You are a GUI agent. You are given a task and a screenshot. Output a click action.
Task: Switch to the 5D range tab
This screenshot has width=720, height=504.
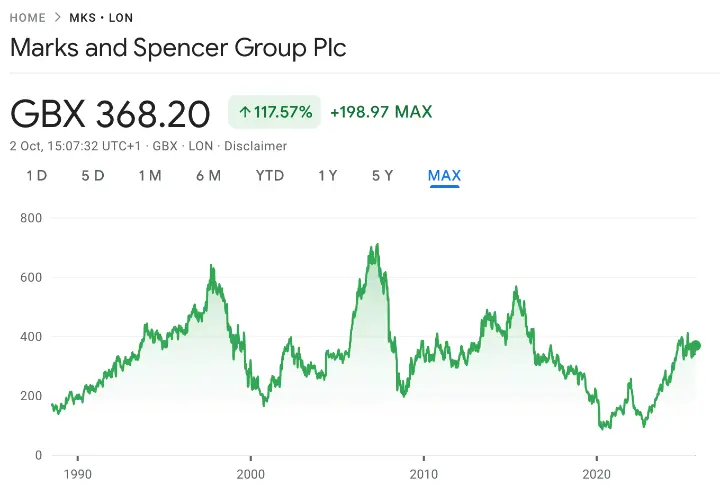click(x=93, y=176)
